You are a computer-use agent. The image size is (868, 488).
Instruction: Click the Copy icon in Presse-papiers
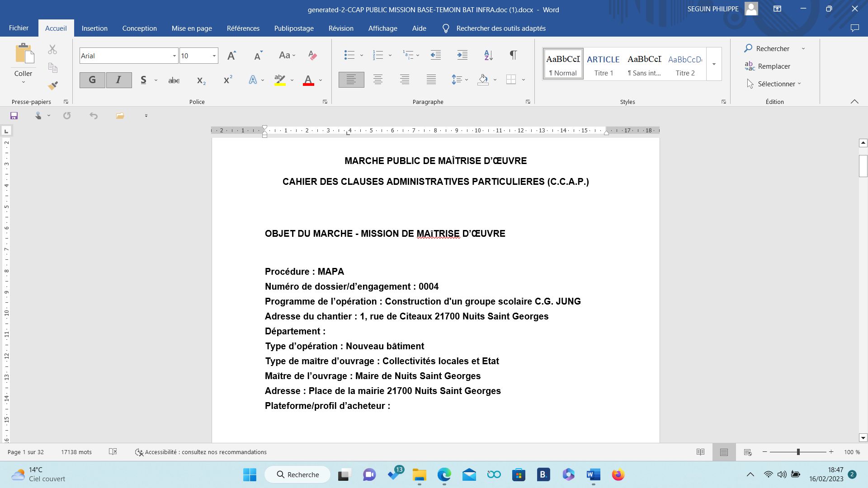pos(52,67)
